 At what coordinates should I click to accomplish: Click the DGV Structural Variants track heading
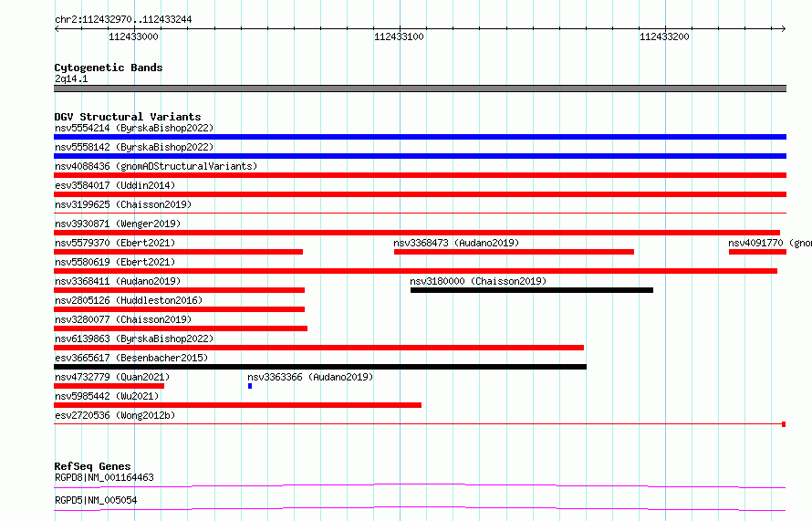tap(128, 117)
